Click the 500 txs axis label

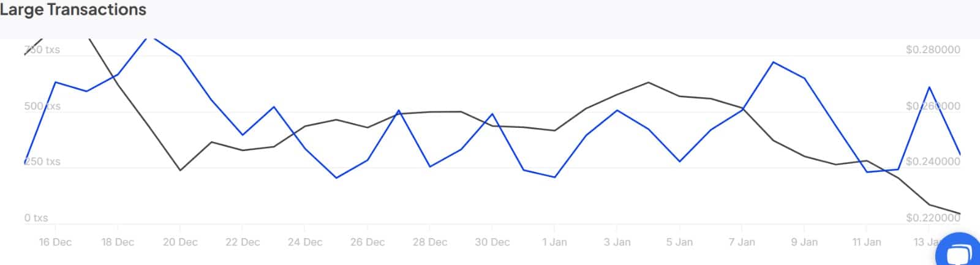point(42,106)
